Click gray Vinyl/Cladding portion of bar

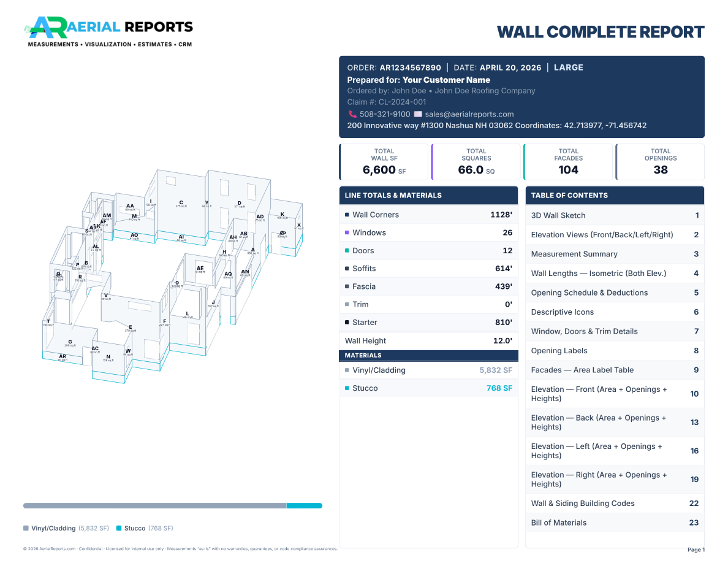(155, 506)
